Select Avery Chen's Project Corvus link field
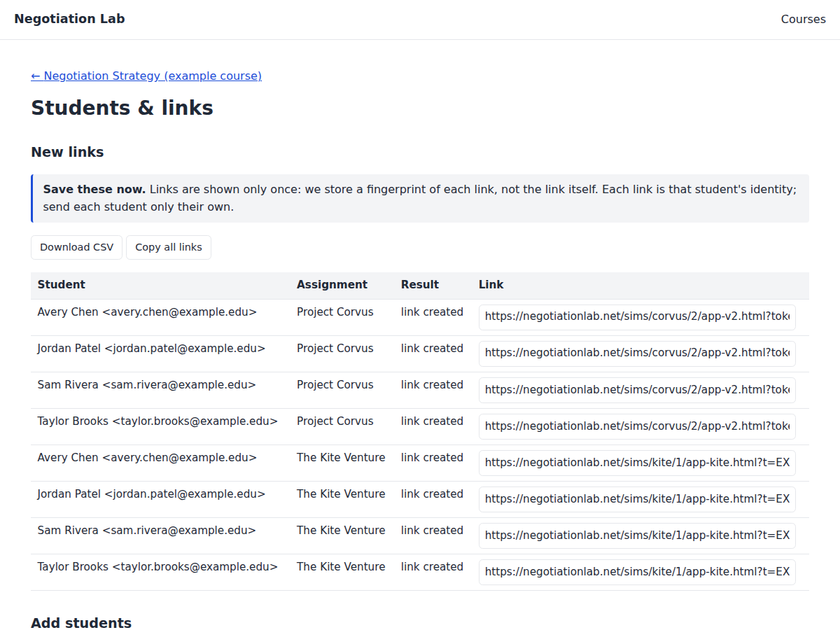This screenshot has height=630, width=840. (x=637, y=317)
